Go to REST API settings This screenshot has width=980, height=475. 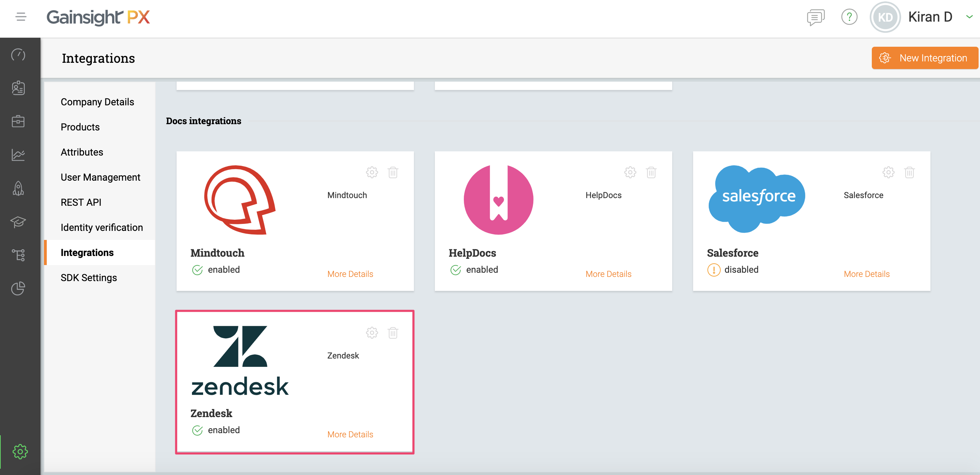[x=81, y=202]
